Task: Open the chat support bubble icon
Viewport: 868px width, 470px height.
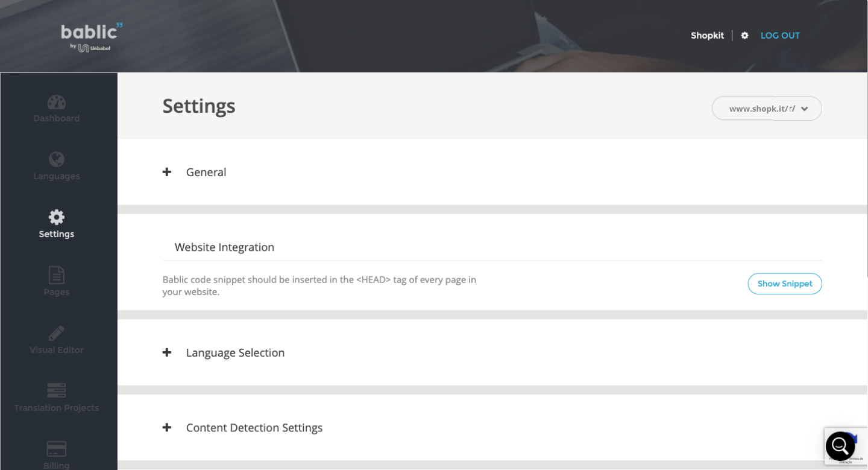Action: tap(840, 446)
